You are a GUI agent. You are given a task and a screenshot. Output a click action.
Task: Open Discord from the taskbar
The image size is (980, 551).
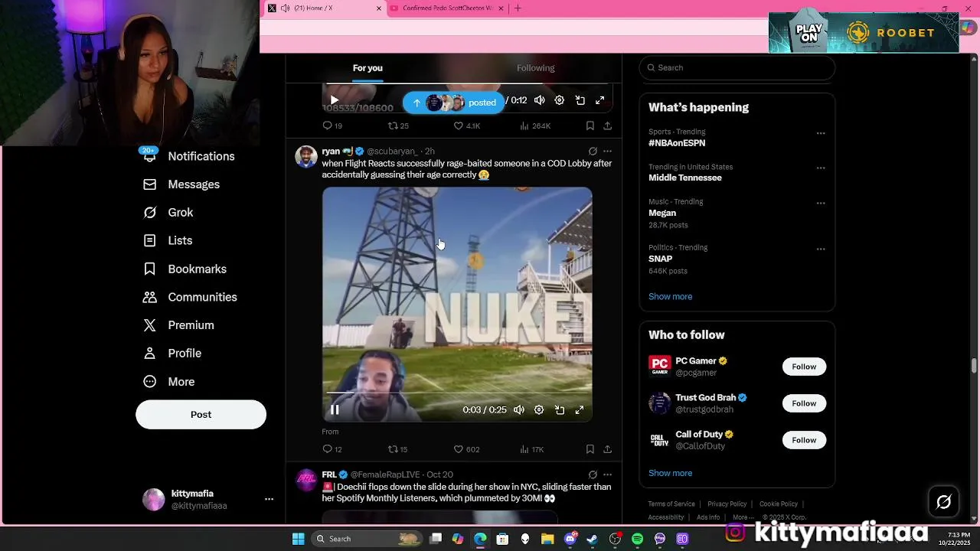click(570, 539)
